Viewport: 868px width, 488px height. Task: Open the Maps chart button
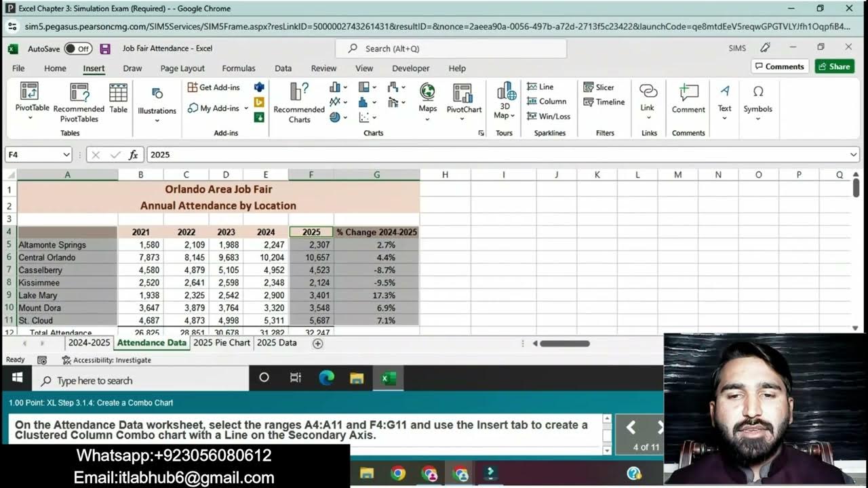(x=427, y=102)
